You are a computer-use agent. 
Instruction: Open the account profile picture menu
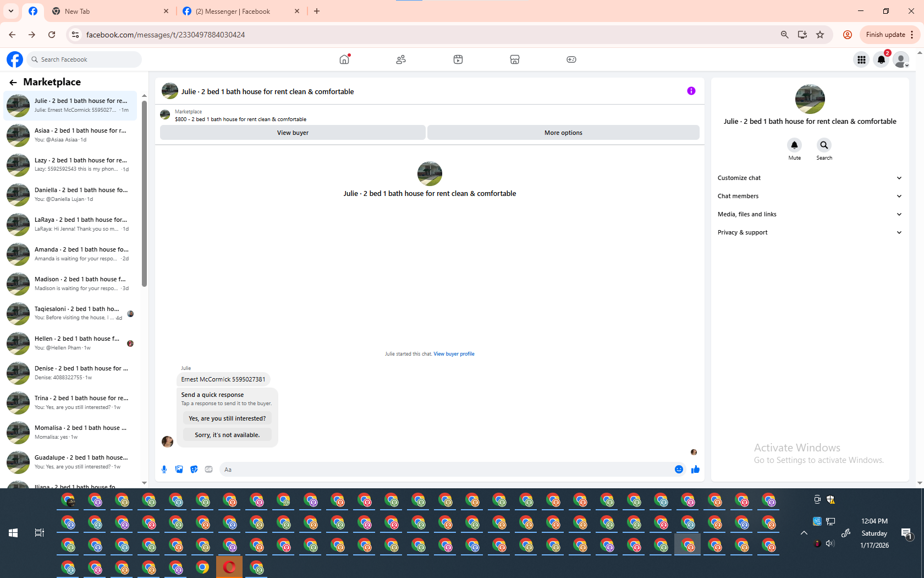(x=901, y=59)
